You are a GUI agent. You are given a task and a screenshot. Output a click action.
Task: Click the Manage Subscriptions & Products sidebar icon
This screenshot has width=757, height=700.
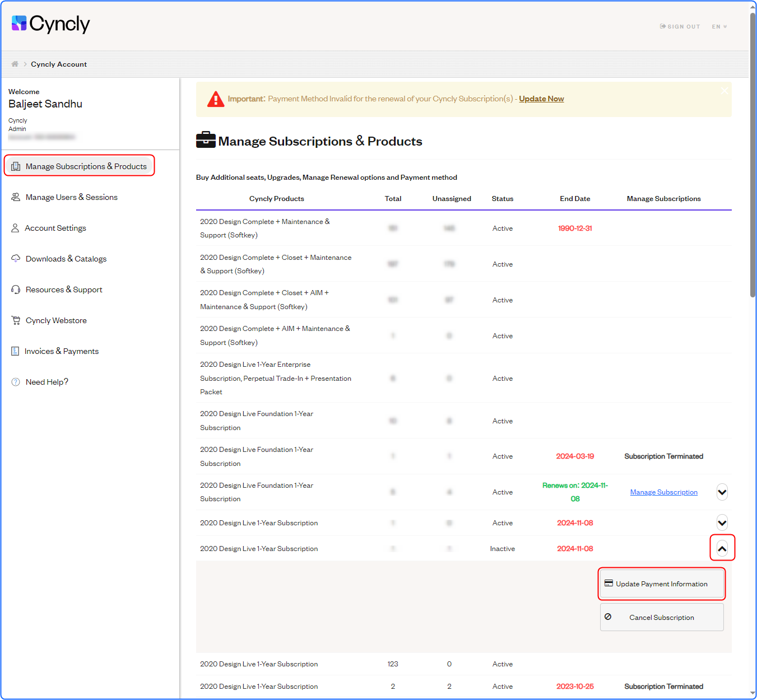pyautogui.click(x=16, y=166)
